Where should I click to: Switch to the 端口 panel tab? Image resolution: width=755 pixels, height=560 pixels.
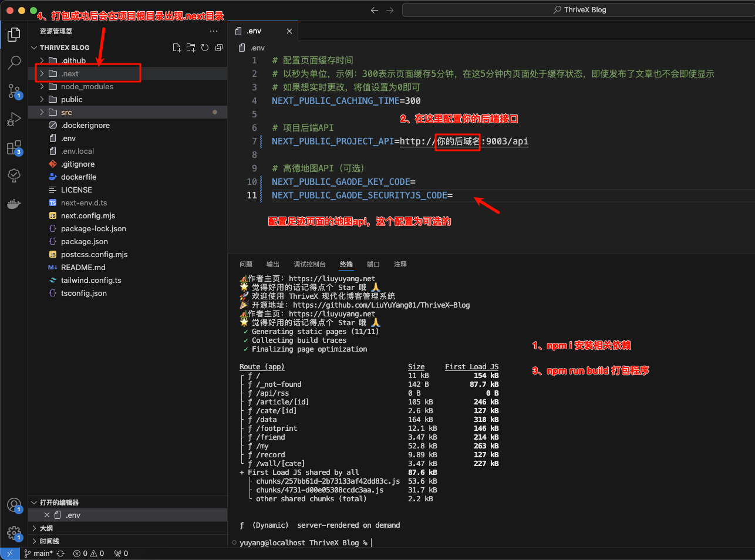pos(373,264)
